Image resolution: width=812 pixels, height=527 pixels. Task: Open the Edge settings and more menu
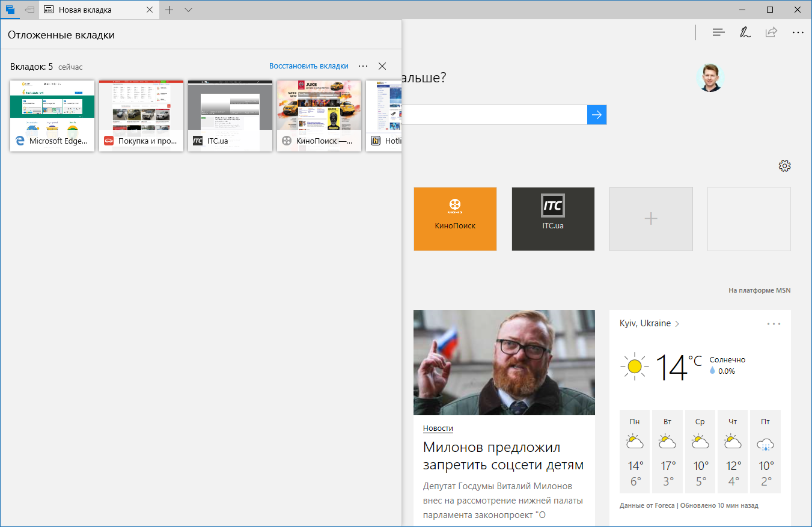[x=798, y=32]
